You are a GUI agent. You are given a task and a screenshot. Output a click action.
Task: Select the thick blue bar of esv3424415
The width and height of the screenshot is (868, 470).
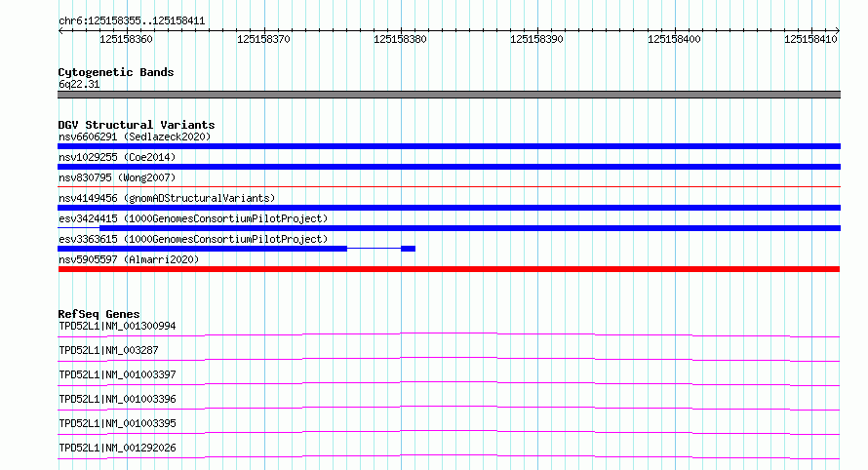click(470, 228)
